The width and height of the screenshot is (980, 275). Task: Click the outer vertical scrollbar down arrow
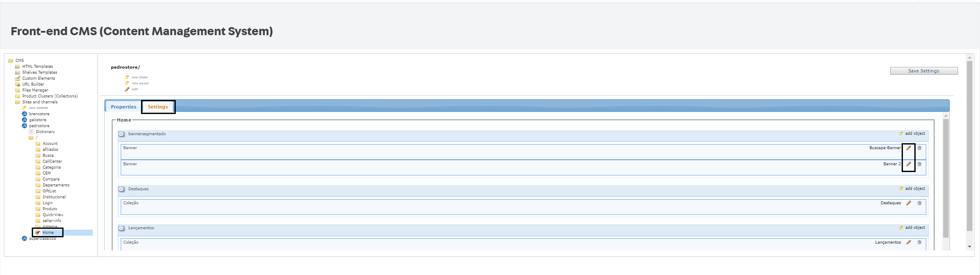tap(969, 247)
